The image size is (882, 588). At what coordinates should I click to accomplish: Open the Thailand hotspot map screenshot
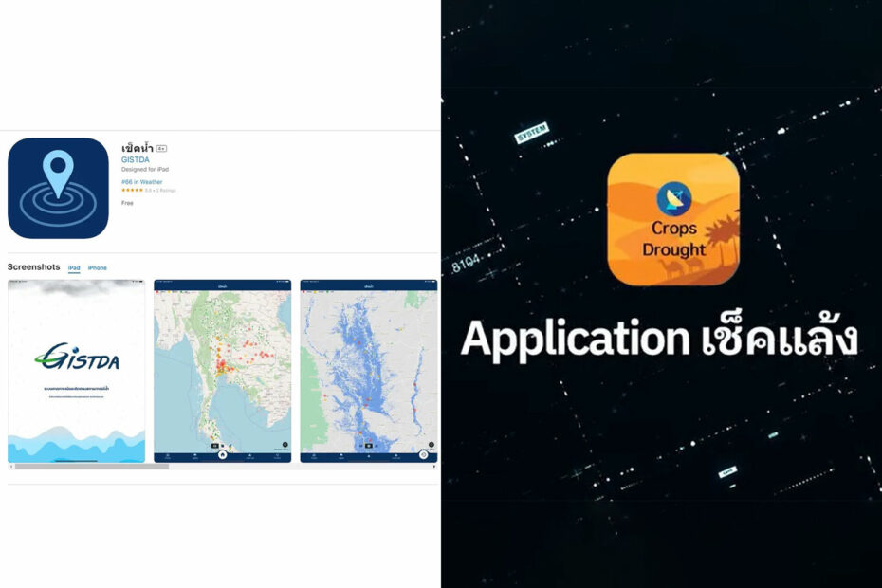point(222,371)
